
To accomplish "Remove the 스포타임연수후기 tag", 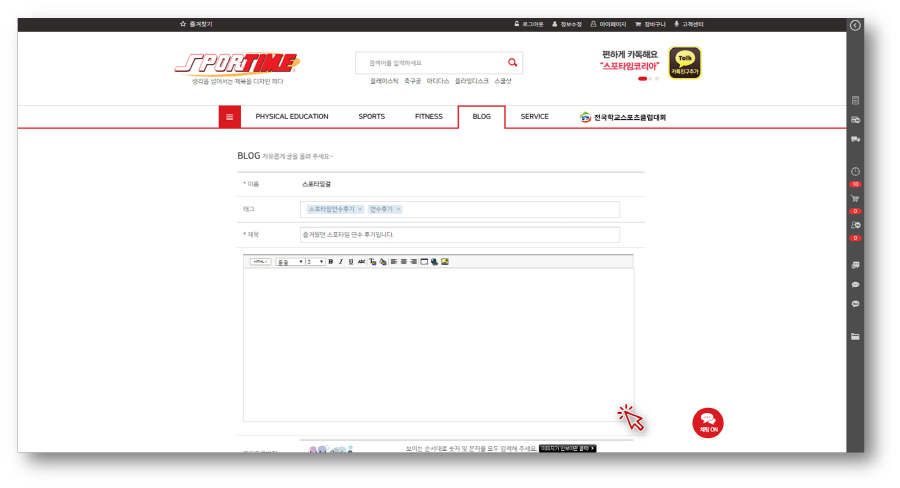I will 360,209.
